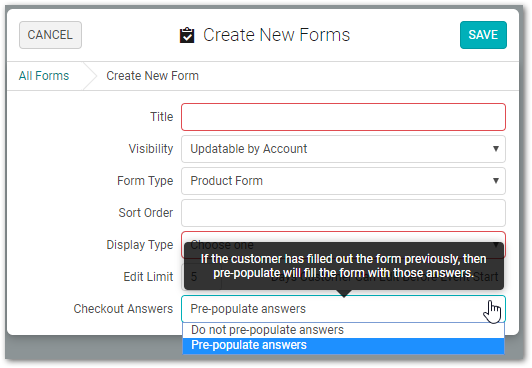Click the Form Type label

145,181
